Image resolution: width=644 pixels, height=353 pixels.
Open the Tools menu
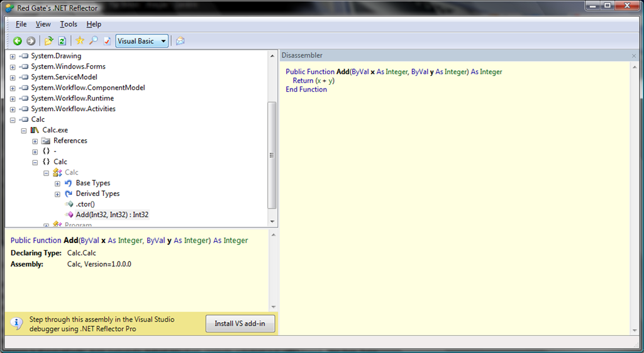[x=69, y=24]
